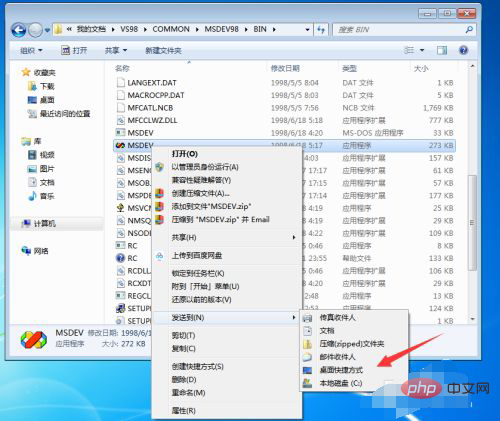Screen dimensions: 500x421
Task: Choose 属性(R) from context menu
Action: pyautogui.click(x=183, y=411)
